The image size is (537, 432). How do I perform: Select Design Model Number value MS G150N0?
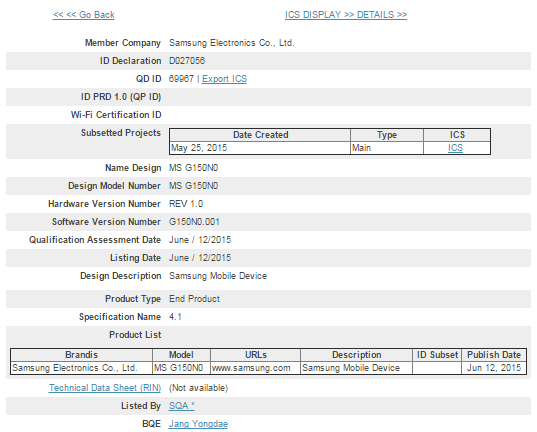click(x=193, y=186)
